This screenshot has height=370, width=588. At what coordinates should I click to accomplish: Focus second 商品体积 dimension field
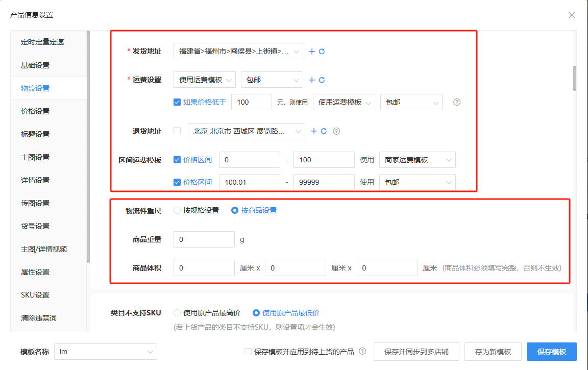(x=296, y=268)
